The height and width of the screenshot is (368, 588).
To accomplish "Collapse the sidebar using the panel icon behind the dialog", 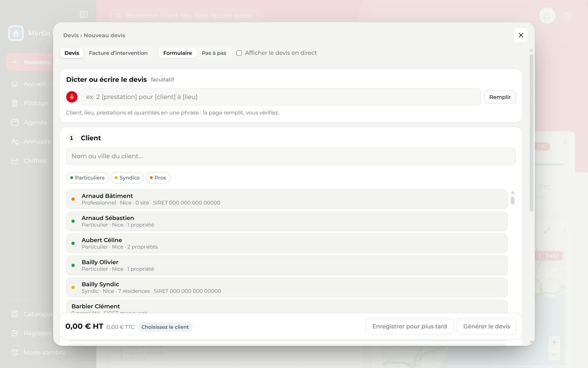I will 83,14.
